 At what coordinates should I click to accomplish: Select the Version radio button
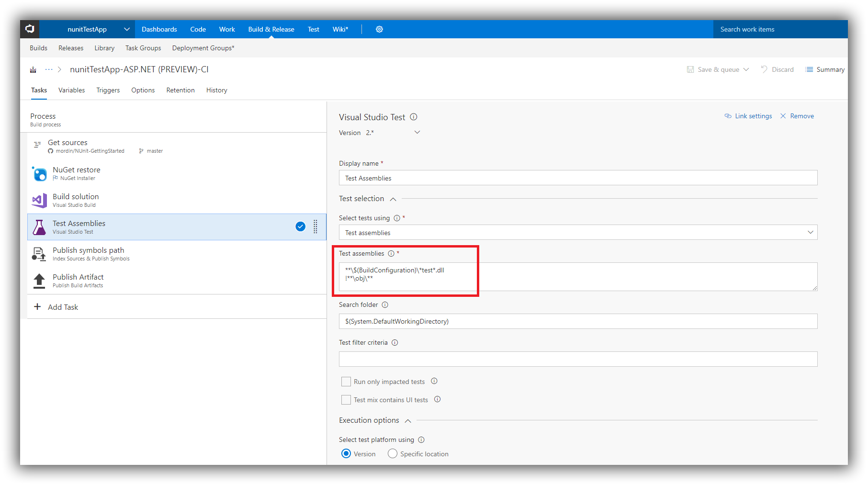(x=346, y=453)
